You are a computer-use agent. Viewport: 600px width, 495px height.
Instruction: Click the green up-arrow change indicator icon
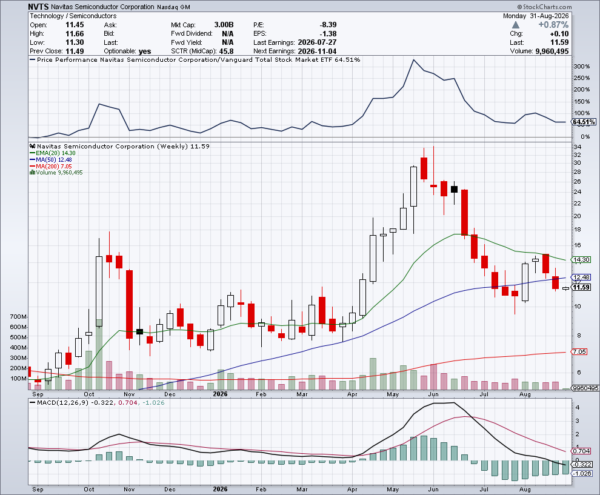[515, 25]
